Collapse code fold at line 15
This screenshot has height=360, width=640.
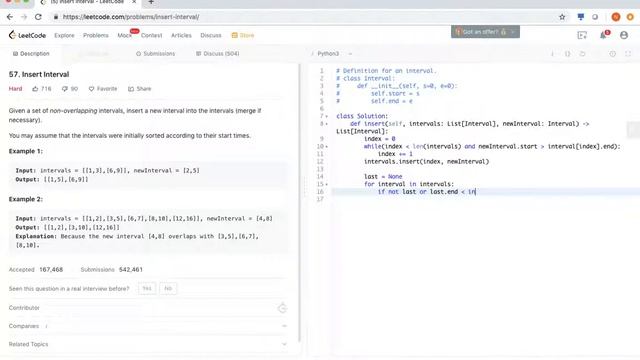pyautogui.click(x=327, y=184)
